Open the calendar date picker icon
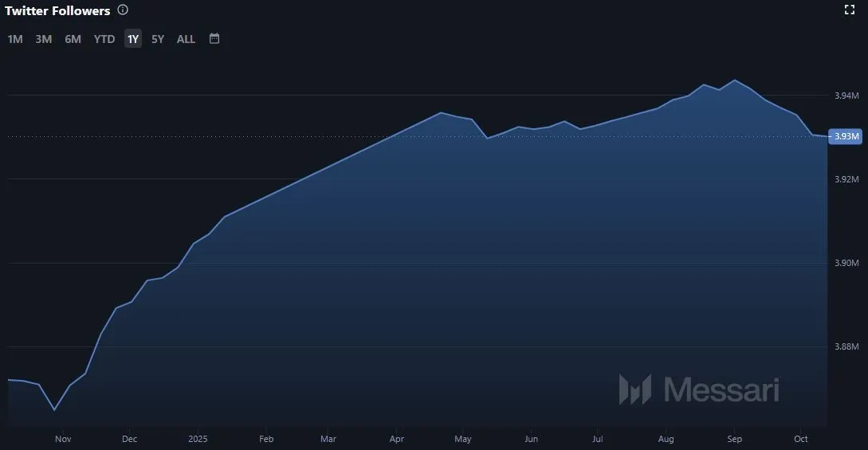 [x=214, y=38]
